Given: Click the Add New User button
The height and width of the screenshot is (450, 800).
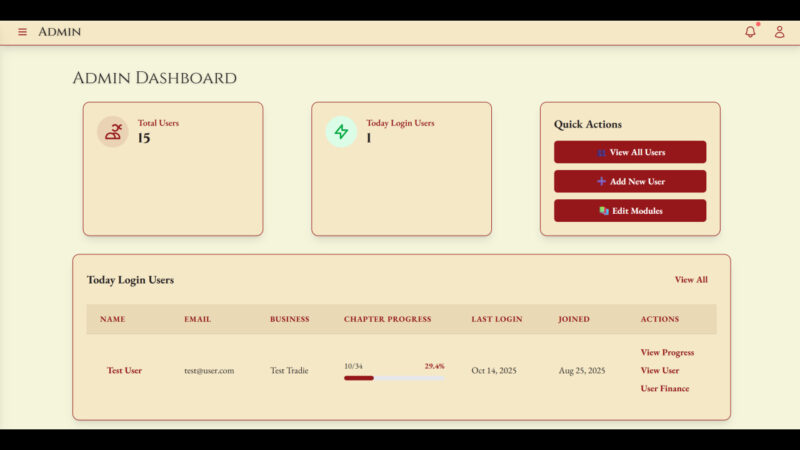Looking at the screenshot, I should (x=630, y=181).
